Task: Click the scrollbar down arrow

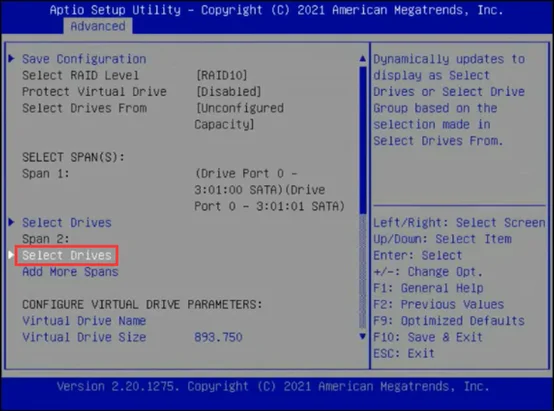Action: [x=363, y=336]
